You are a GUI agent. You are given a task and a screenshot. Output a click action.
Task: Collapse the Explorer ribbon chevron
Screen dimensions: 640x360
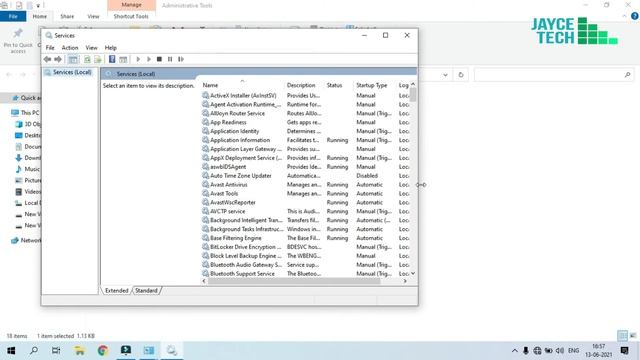pyautogui.click(x=624, y=16)
